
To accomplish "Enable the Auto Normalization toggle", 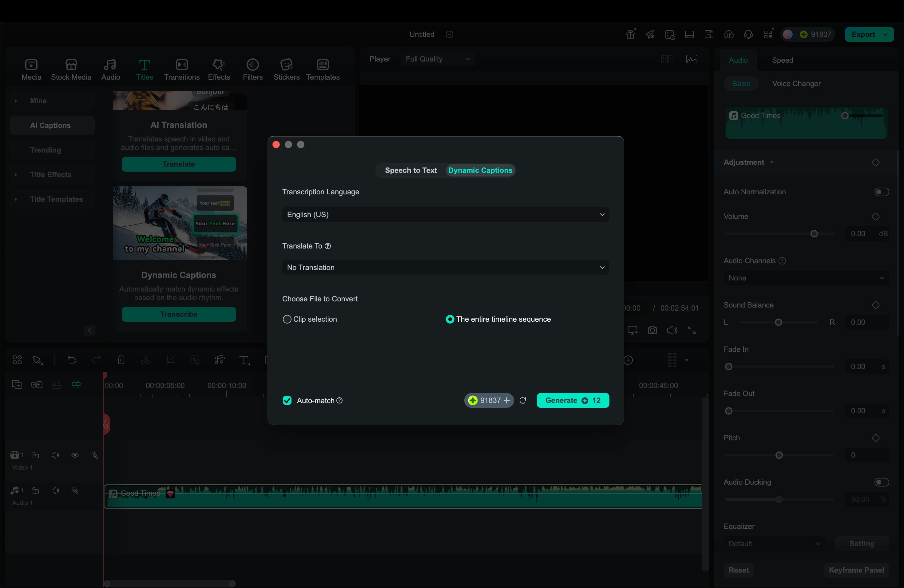I will pyautogui.click(x=881, y=192).
